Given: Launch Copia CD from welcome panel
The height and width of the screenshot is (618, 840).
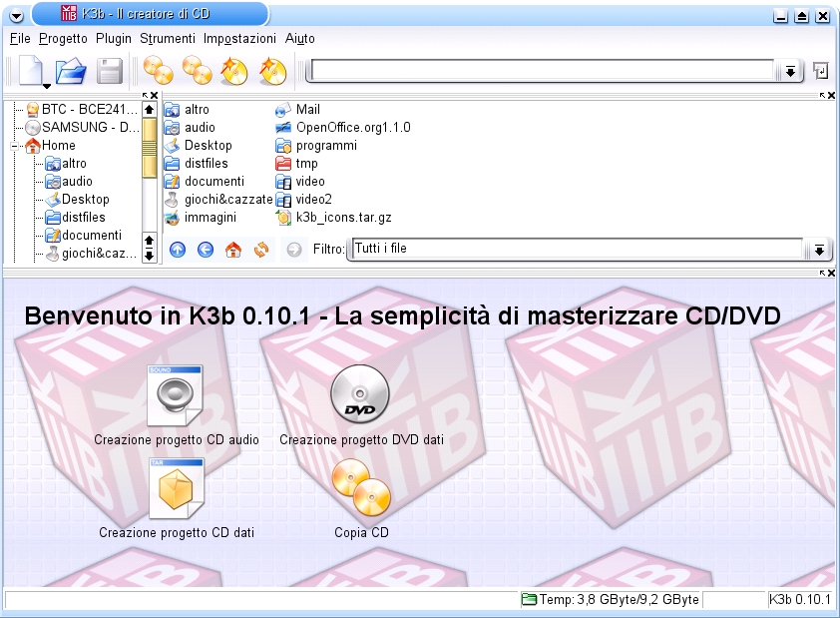Looking at the screenshot, I should [361, 498].
